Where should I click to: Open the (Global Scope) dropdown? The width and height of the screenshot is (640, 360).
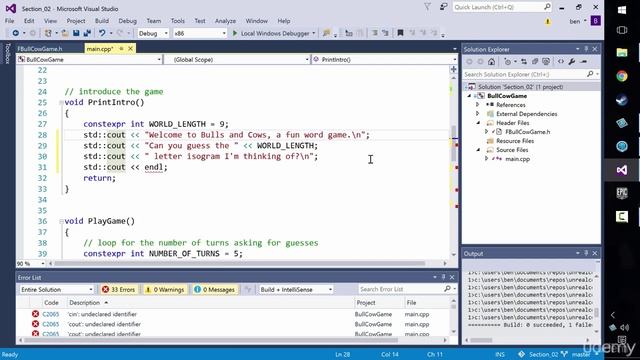(237, 60)
